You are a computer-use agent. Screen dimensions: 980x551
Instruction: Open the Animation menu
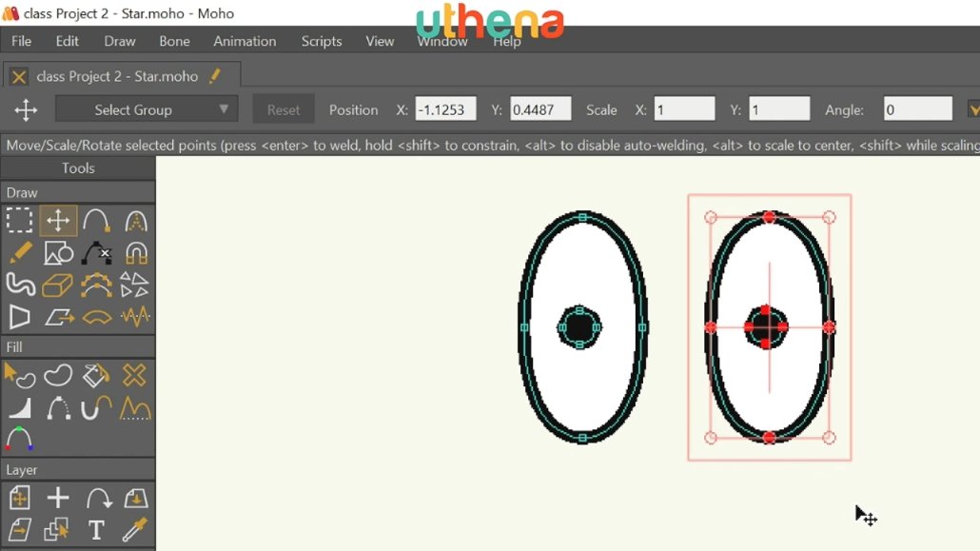[x=245, y=41]
